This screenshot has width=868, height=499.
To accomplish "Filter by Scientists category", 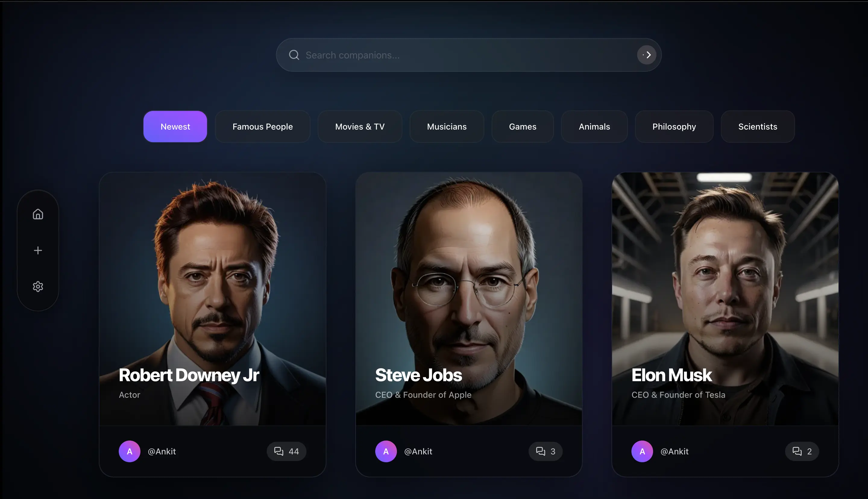I will (x=757, y=127).
